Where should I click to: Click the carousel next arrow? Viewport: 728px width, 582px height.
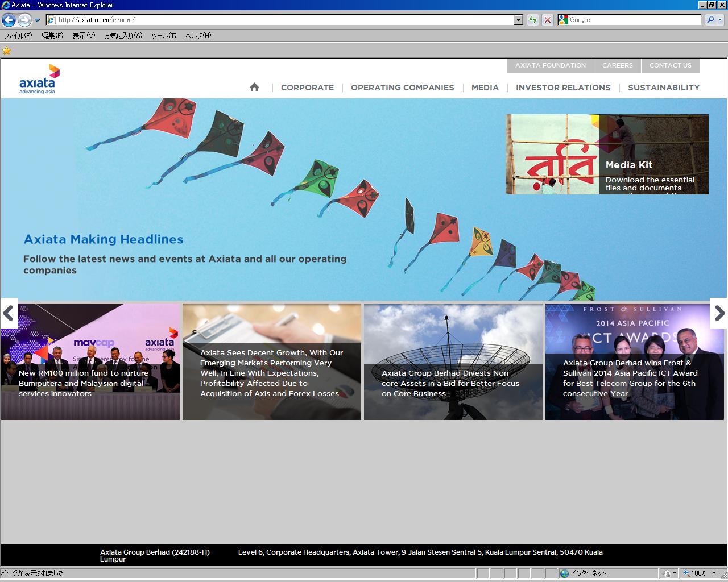tap(719, 313)
